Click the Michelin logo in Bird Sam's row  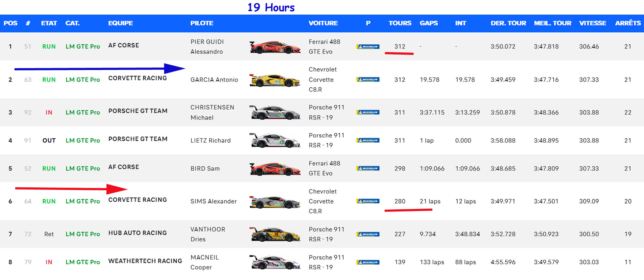368,168
